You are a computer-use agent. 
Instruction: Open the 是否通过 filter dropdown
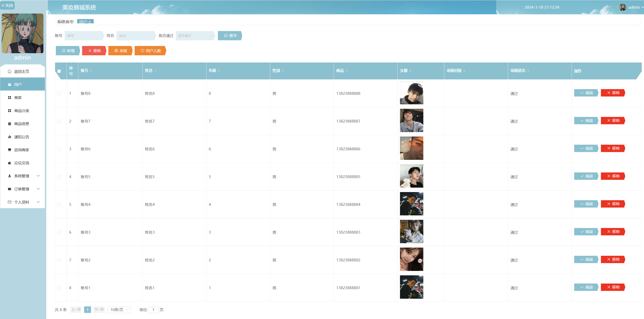tap(195, 36)
